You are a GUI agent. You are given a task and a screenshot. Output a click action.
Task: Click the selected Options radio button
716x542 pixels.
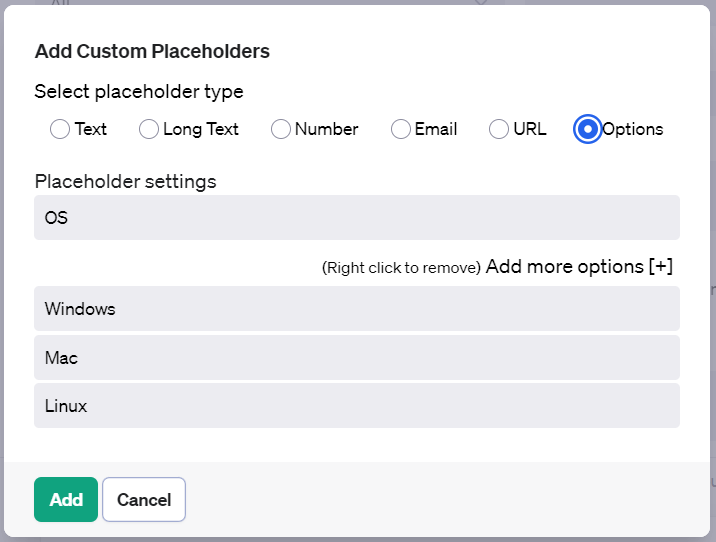pos(588,129)
